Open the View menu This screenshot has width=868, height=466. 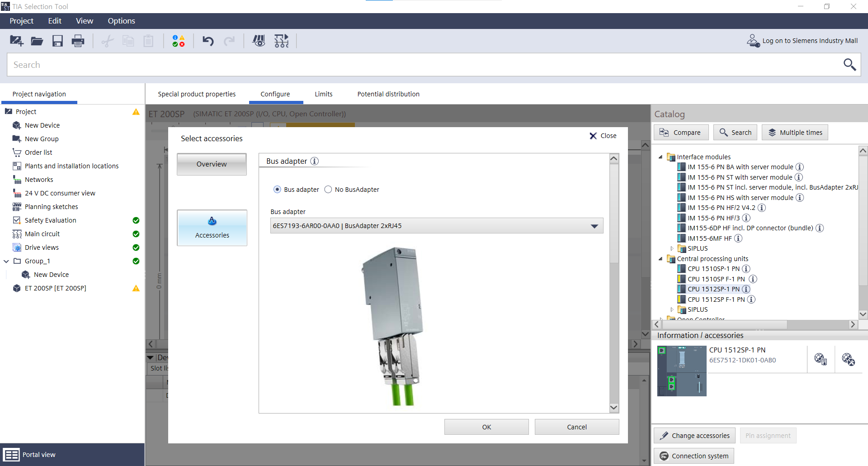pyautogui.click(x=85, y=21)
